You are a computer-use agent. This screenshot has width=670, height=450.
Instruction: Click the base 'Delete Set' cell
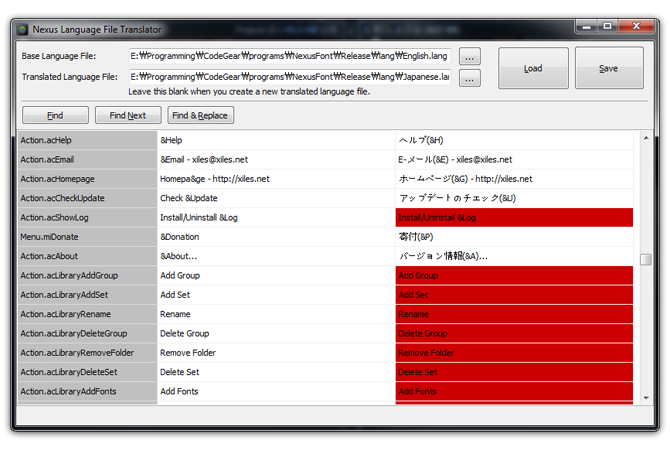tap(276, 372)
